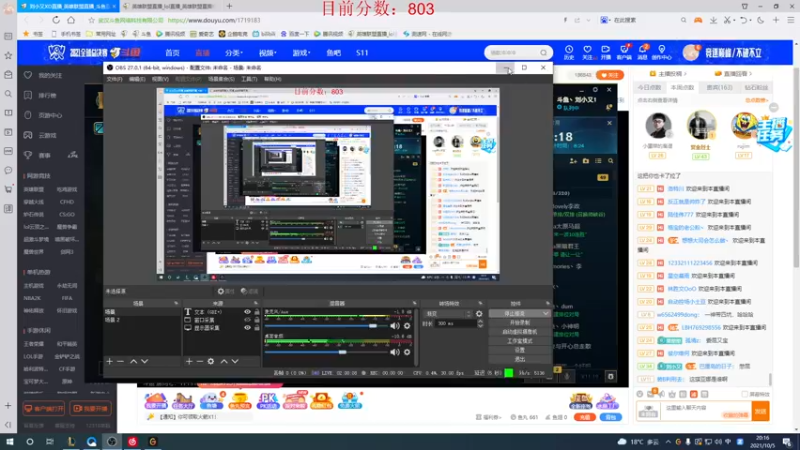Open microphone channel settings gear
The height and width of the screenshot is (450, 800).
point(407,326)
